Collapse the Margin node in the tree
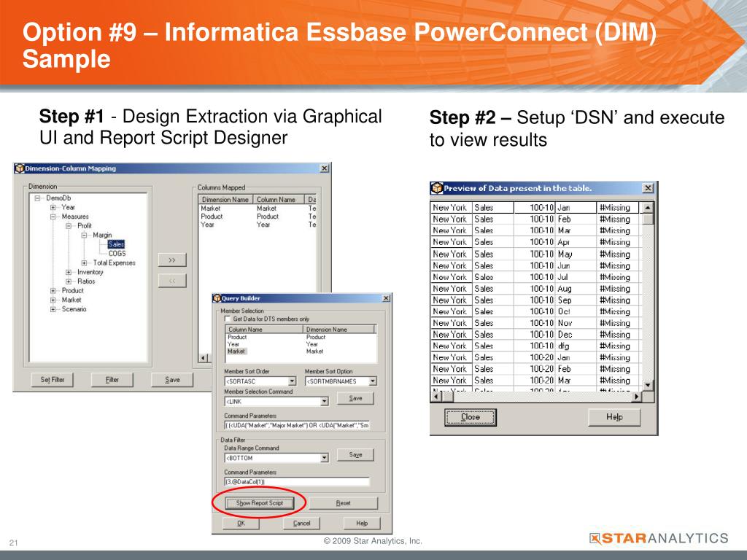747x560 pixels. (x=85, y=236)
